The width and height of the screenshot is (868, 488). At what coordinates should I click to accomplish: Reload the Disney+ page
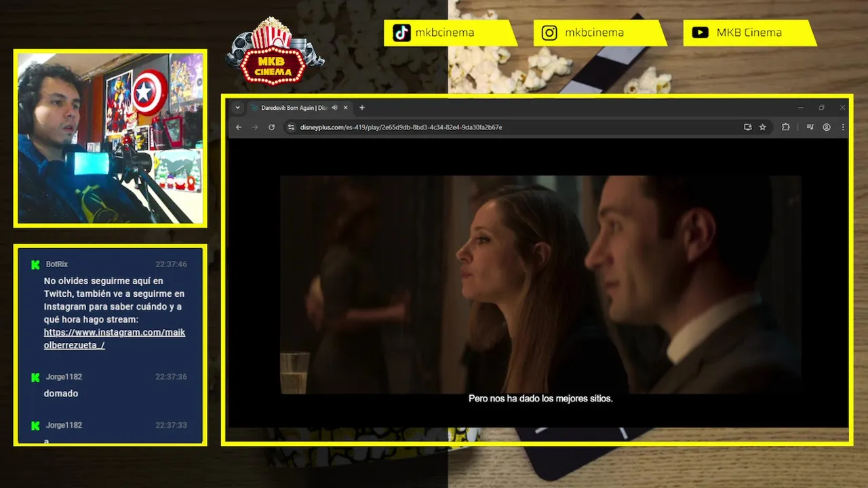(x=271, y=127)
